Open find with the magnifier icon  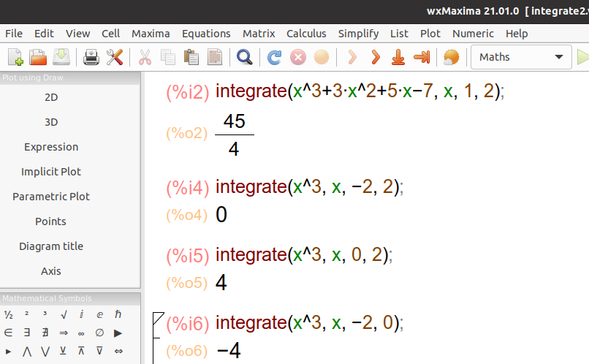pos(245,57)
